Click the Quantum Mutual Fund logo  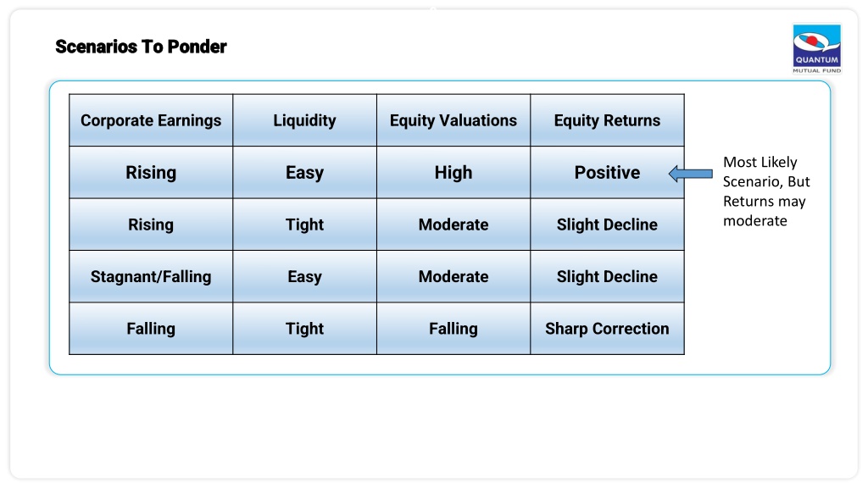point(817,48)
